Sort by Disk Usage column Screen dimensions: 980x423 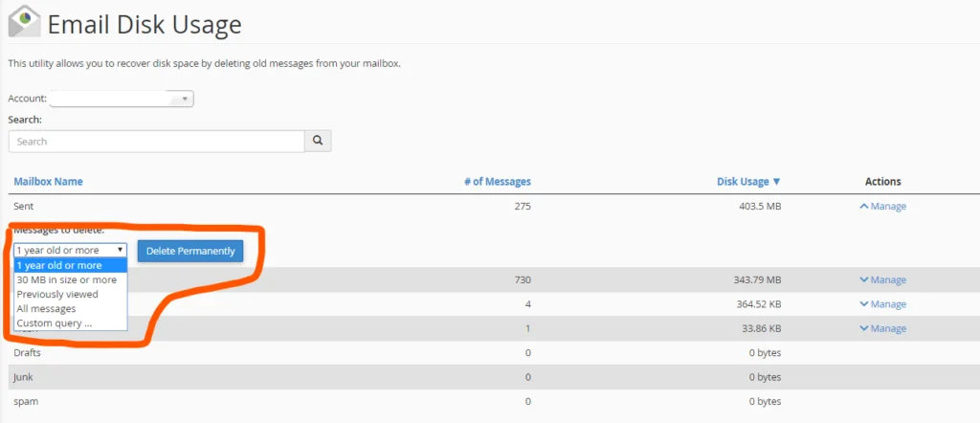(x=748, y=182)
